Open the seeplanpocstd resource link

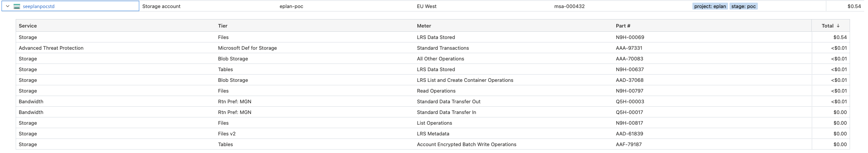point(39,6)
